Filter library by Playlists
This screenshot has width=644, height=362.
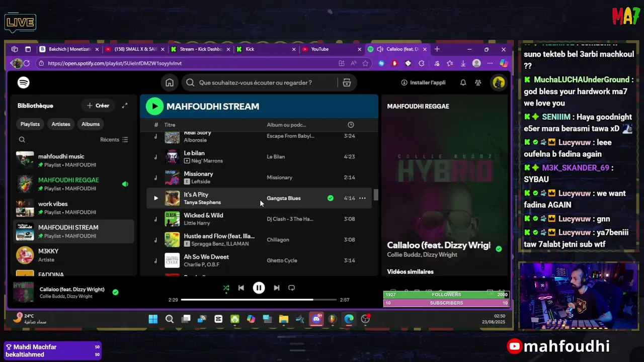[x=30, y=124]
